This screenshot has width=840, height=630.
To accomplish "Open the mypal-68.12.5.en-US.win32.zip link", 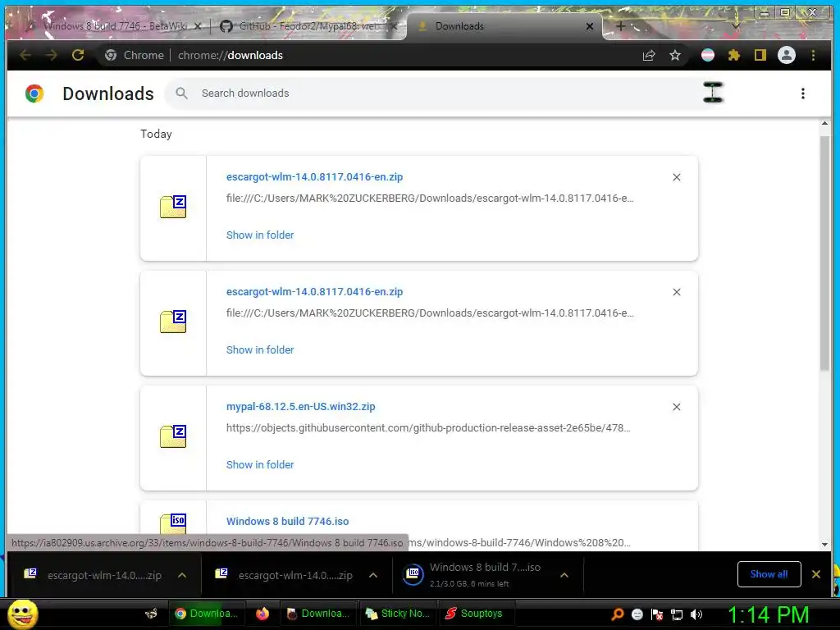I will pyautogui.click(x=300, y=407).
